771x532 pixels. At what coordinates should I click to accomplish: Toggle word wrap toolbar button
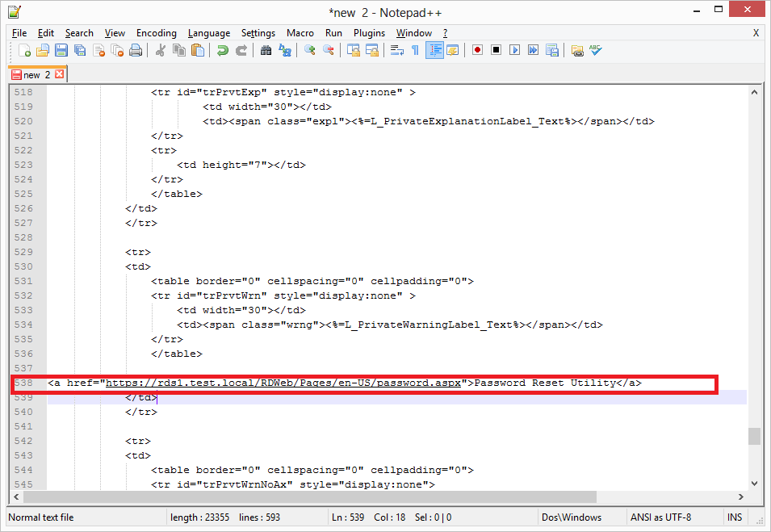(x=397, y=50)
